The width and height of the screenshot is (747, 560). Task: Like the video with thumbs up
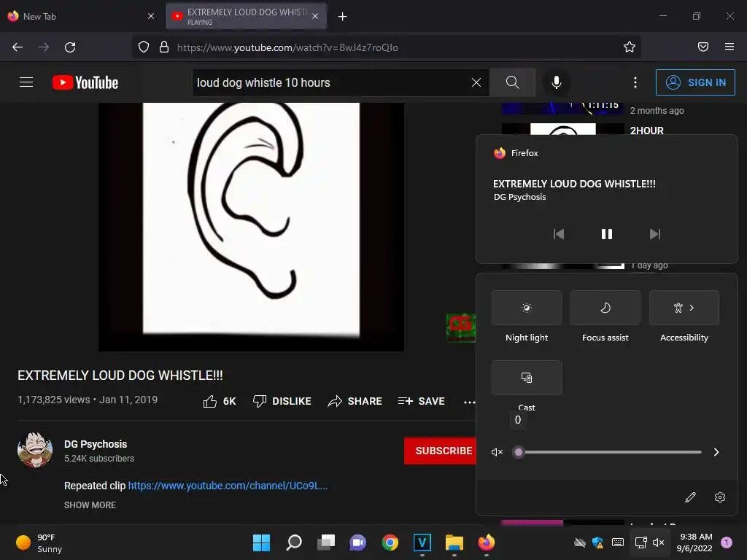tap(219, 402)
